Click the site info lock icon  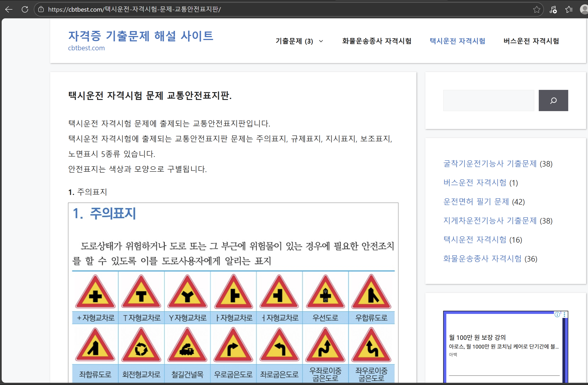pyautogui.click(x=41, y=9)
